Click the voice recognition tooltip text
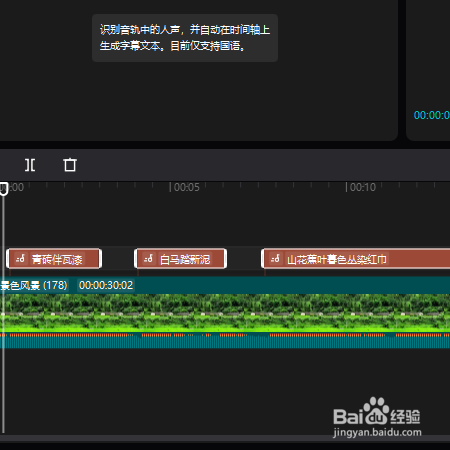Viewport: 450px width, 450px height. point(185,38)
